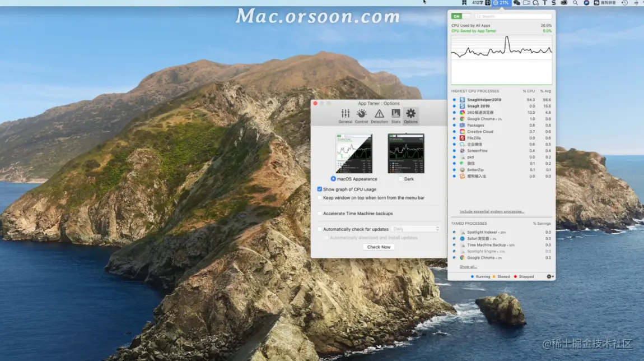Switch to the Detection tab
This screenshot has height=361, width=644.
point(379,116)
